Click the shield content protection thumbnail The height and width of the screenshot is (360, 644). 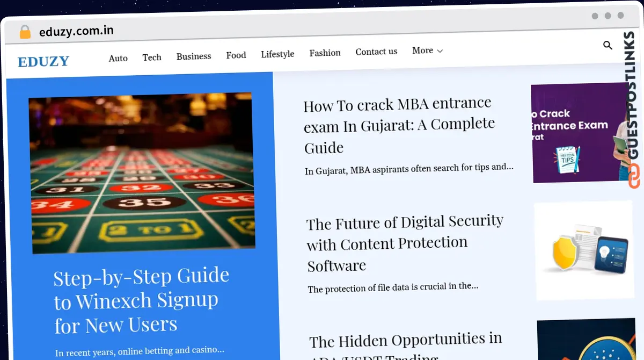584,250
